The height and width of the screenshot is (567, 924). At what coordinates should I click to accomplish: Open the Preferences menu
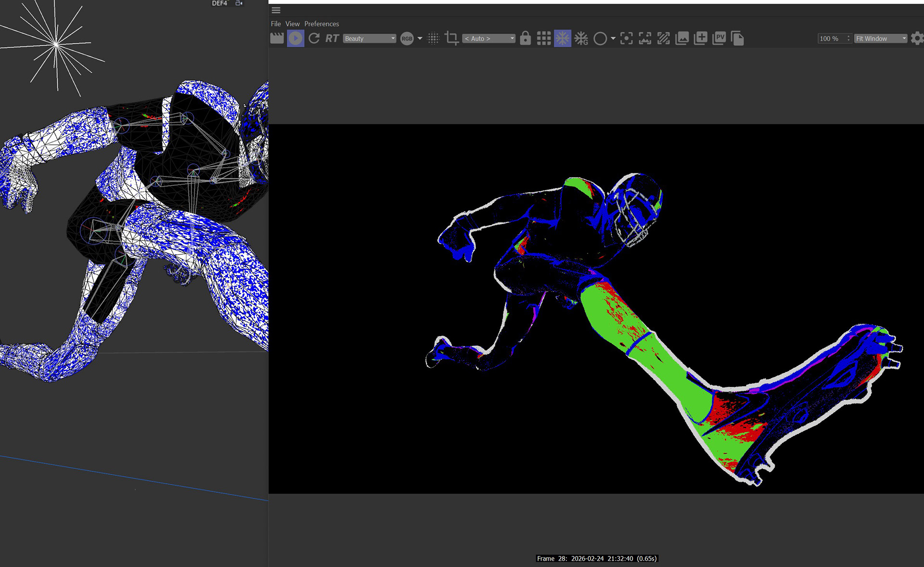(321, 24)
